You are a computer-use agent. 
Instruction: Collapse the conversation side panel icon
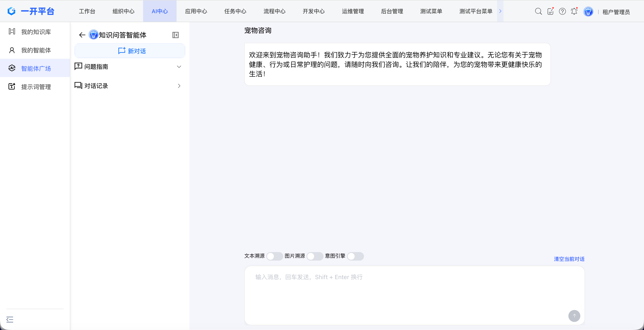(x=175, y=35)
